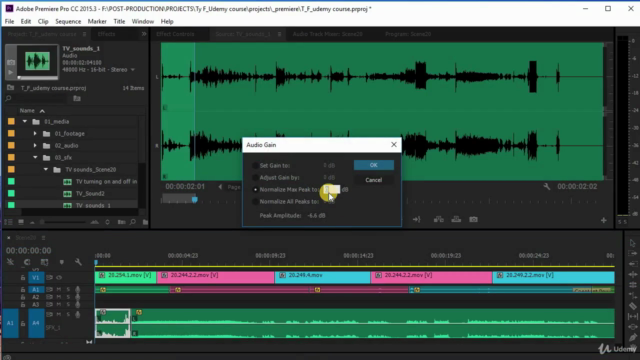Select the Razor tool

click(632, 306)
